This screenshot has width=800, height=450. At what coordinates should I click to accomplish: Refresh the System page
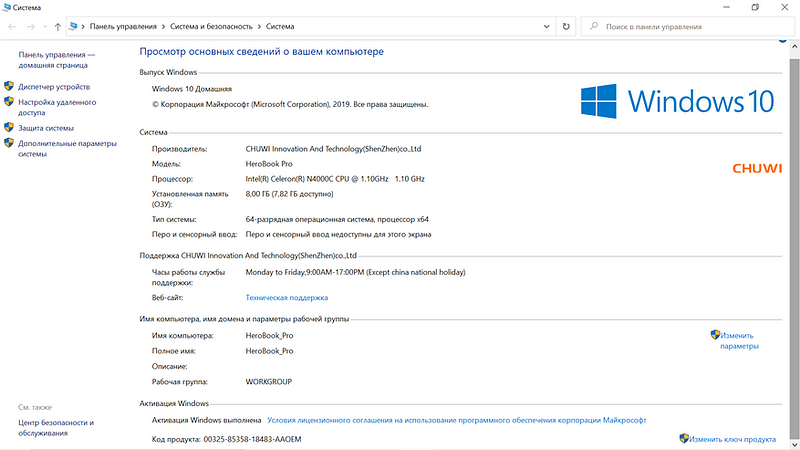click(566, 27)
